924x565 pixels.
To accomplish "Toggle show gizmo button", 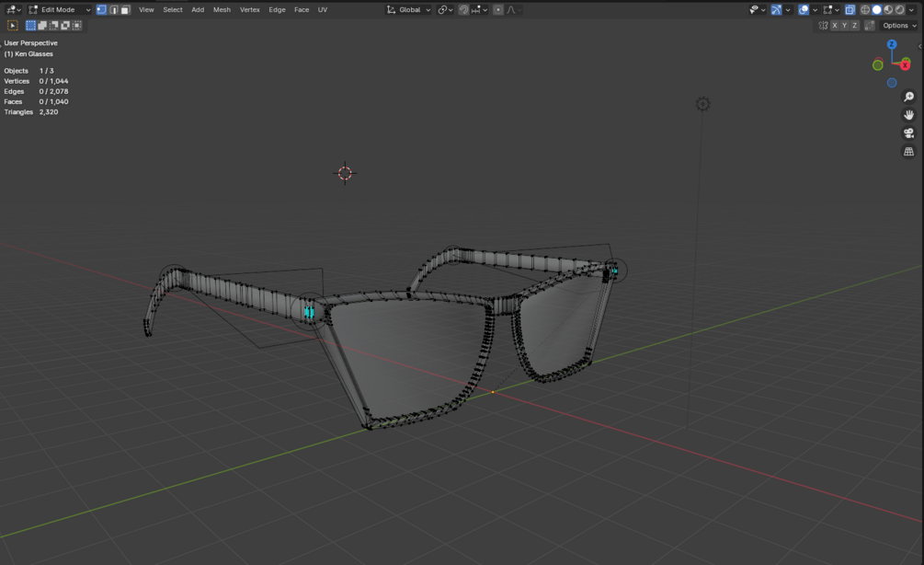I will (x=777, y=9).
